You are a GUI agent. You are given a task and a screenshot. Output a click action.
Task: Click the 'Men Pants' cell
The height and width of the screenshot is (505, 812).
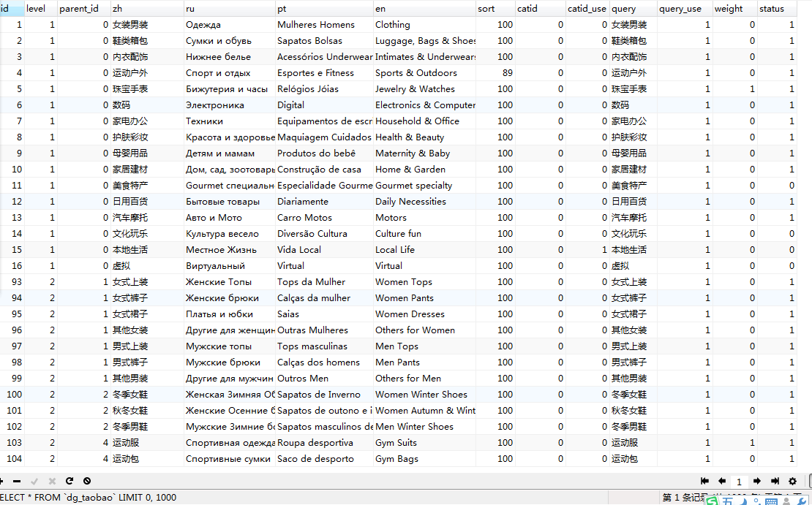[x=424, y=362]
